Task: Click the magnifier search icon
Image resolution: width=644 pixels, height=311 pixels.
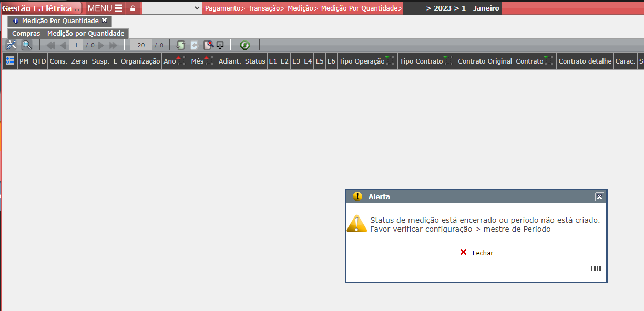Action: (26, 45)
